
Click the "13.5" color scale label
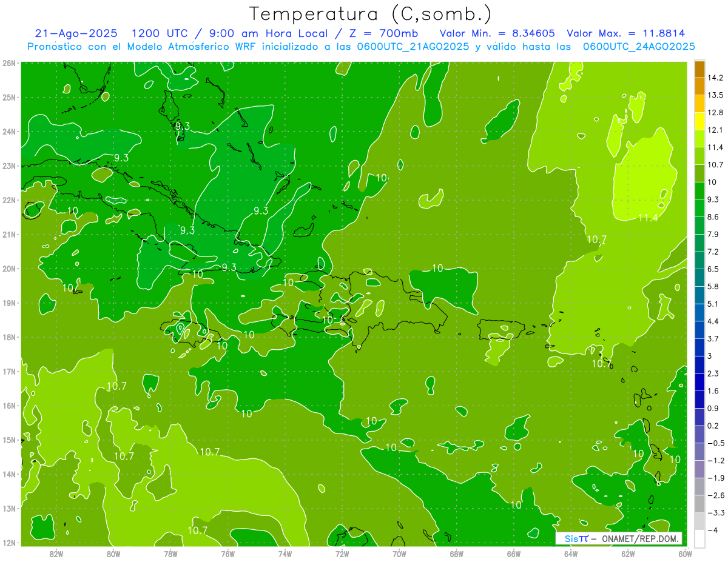(716, 95)
